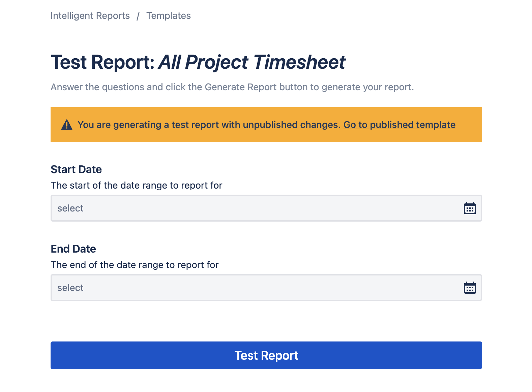The image size is (532, 392).
Task: Click the blue Test Report action bar
Action: tap(266, 355)
